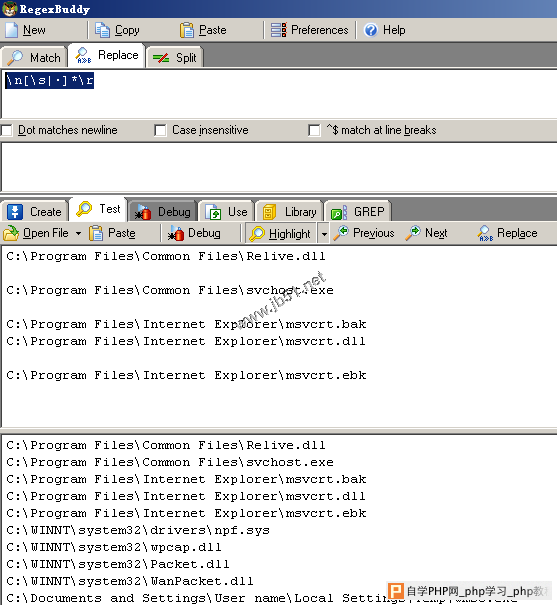Toggle Case insensitive checkbox
The width and height of the screenshot is (557, 605).
[x=160, y=130]
